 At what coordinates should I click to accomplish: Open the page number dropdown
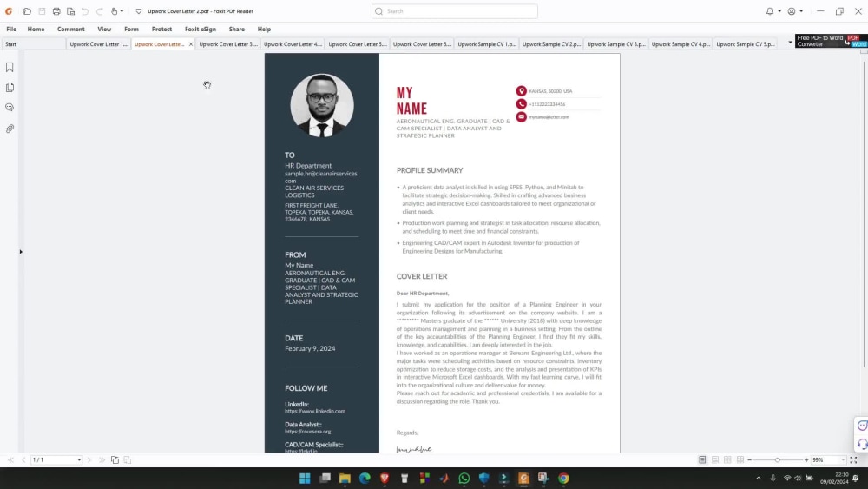[79, 460]
